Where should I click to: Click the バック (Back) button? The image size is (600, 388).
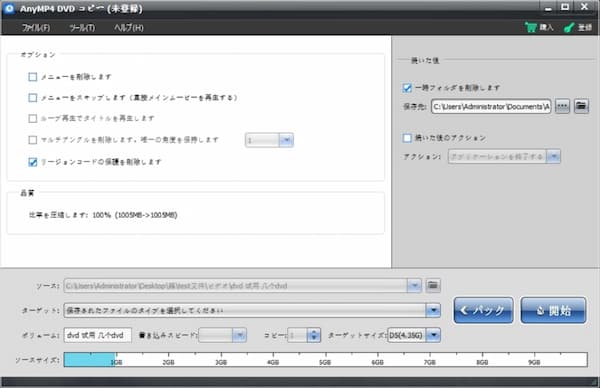(x=483, y=310)
